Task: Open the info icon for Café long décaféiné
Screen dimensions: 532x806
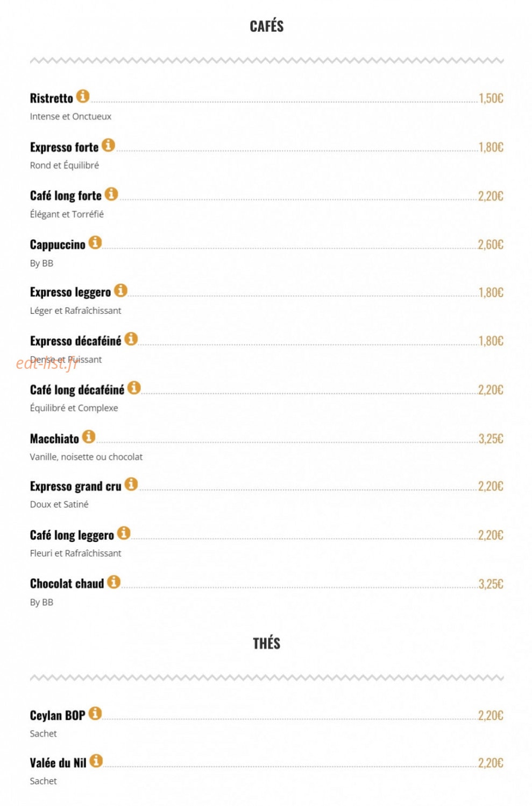Action: [x=134, y=388]
